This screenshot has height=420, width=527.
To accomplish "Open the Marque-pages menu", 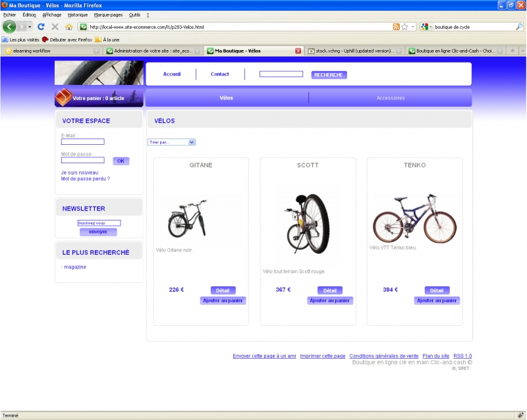I will pyautogui.click(x=108, y=14).
